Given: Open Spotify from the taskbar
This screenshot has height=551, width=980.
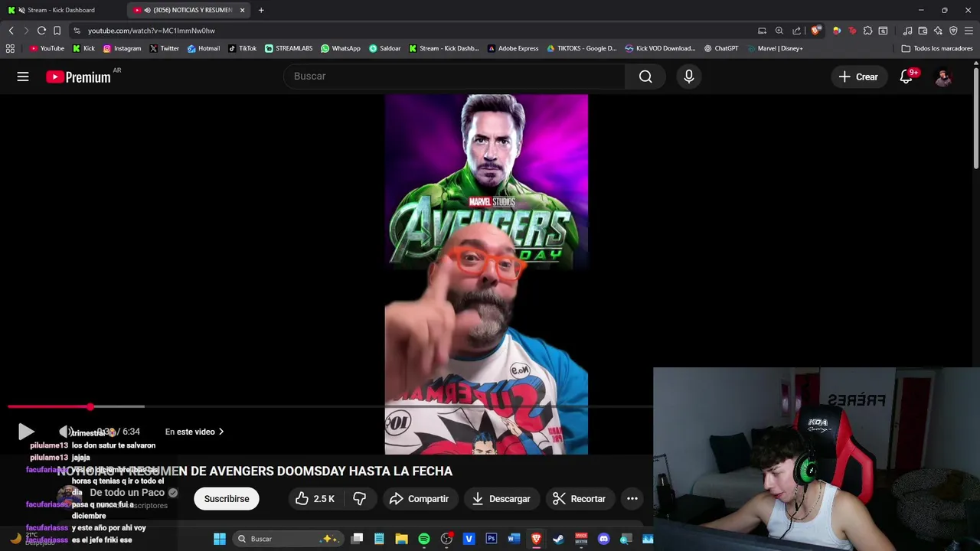Looking at the screenshot, I should (424, 539).
